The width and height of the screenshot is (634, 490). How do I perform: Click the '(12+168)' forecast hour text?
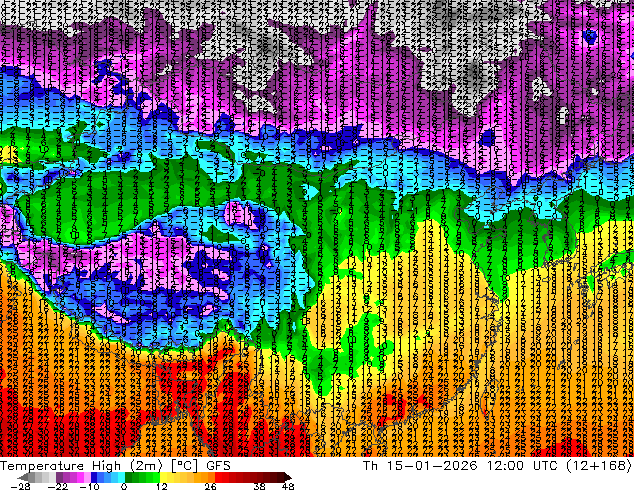pyautogui.click(x=598, y=466)
